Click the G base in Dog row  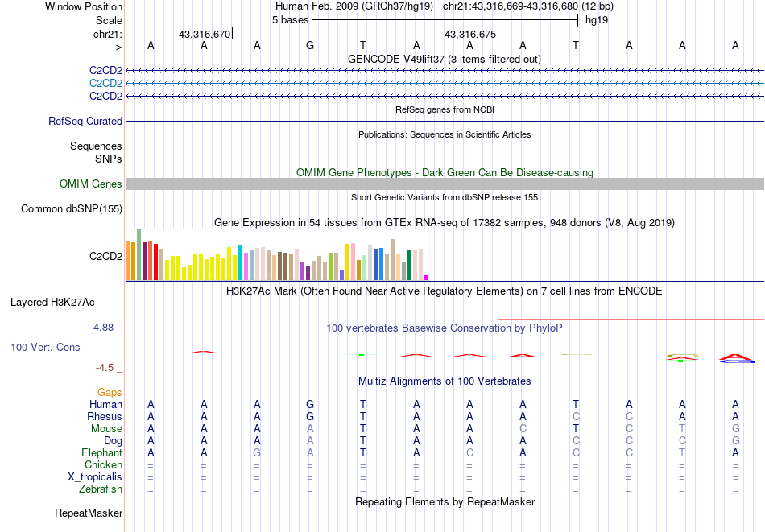click(736, 441)
